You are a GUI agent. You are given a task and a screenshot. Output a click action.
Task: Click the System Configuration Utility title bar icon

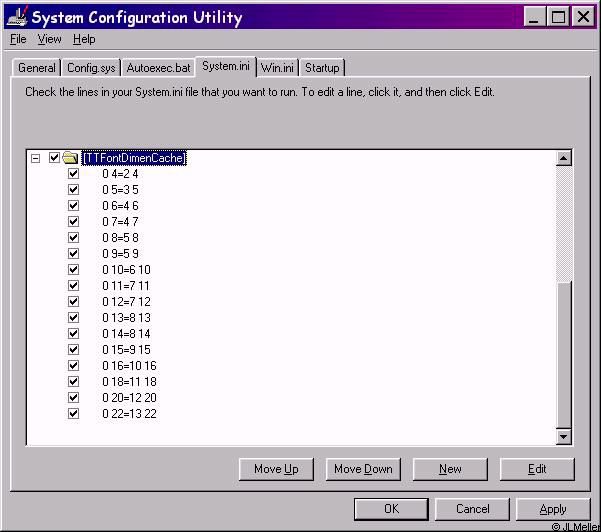tap(18, 17)
